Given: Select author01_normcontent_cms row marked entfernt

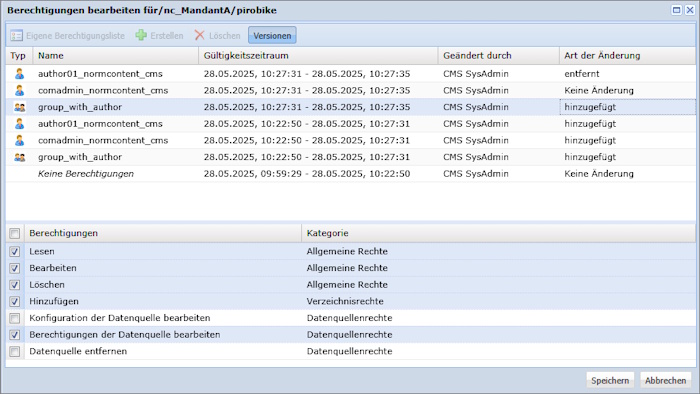Looking at the screenshot, I should click(x=350, y=74).
